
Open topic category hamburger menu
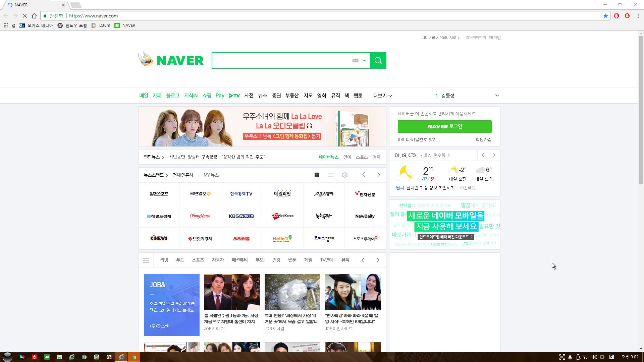point(146,260)
